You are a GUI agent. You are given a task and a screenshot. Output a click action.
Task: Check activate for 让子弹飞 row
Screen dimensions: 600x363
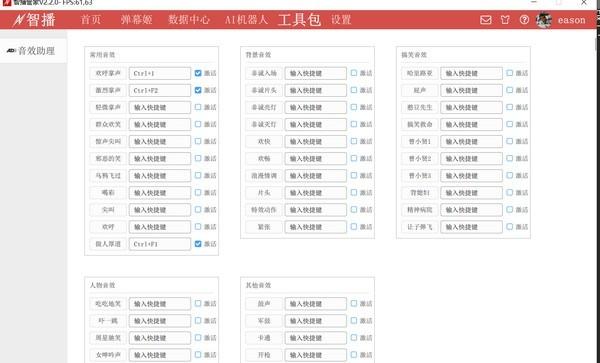[509, 227]
